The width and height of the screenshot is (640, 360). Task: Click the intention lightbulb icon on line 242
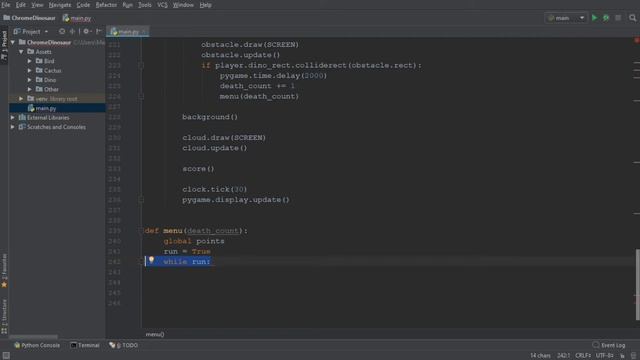[151, 260]
